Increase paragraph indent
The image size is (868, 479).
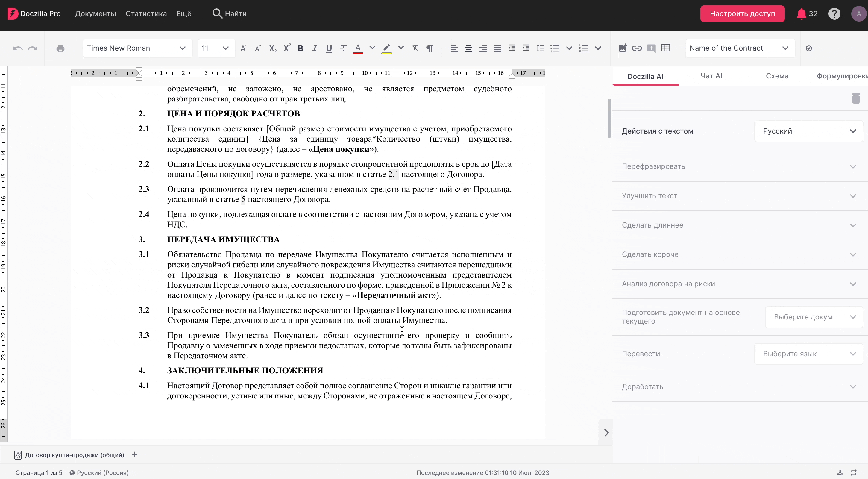coord(526,48)
